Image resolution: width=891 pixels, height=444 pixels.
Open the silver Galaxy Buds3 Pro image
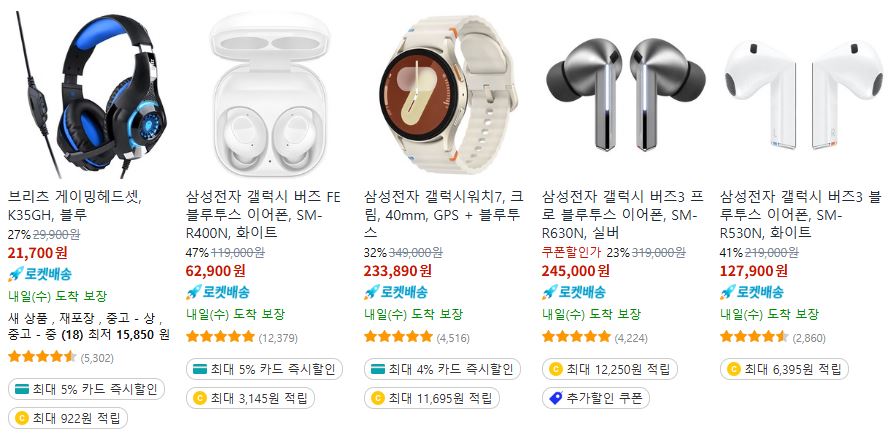pos(624,94)
